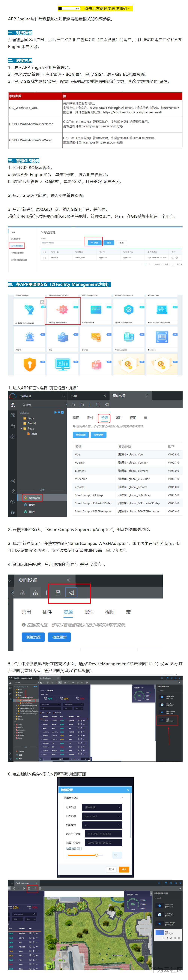Click the 新建资源 button in the enlarged 页面设置
Viewport: 188px width, 980px height.
[x=33, y=637]
